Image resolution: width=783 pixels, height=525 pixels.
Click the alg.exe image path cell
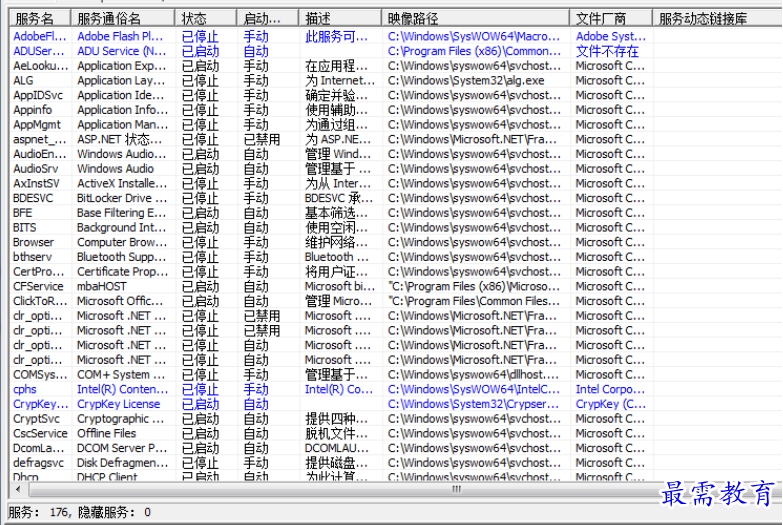pos(466,80)
